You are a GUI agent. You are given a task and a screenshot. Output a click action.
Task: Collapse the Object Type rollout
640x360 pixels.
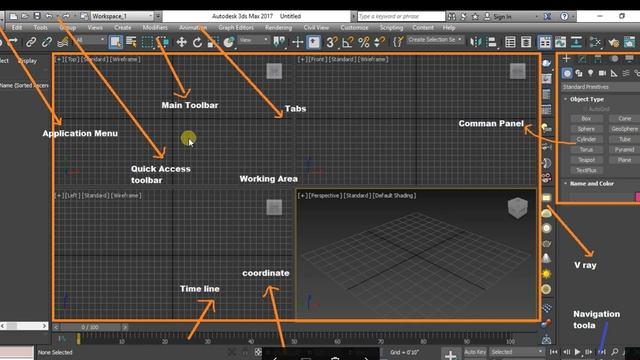[x=587, y=99]
